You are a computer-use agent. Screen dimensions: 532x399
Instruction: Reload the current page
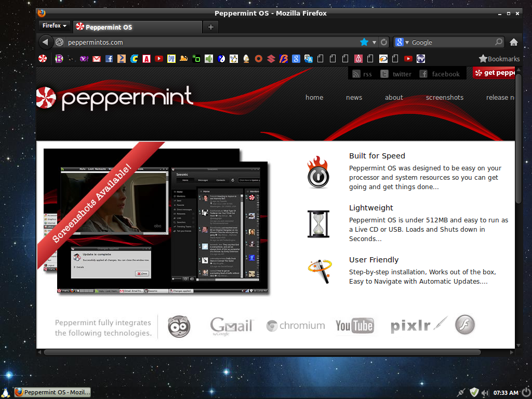[x=384, y=42]
